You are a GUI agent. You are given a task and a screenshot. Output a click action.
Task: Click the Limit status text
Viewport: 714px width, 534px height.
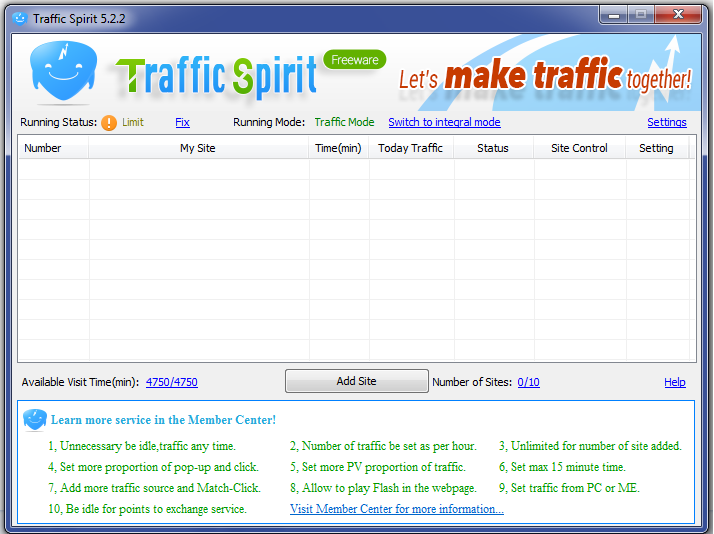[x=133, y=122]
